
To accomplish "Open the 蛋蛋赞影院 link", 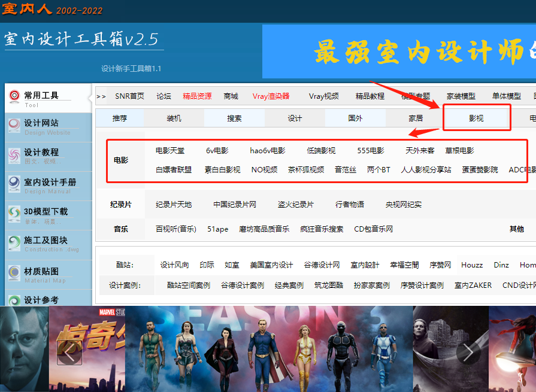I will 480,170.
